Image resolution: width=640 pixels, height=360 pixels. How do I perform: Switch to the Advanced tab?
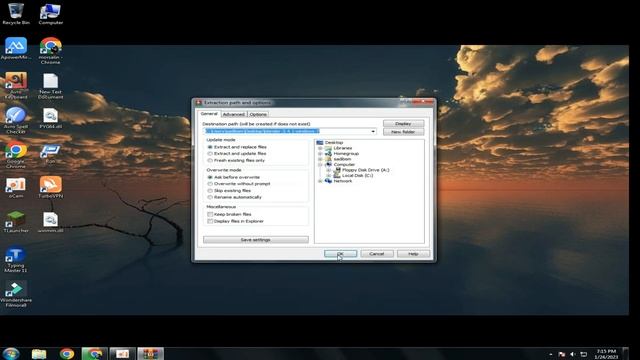click(234, 114)
